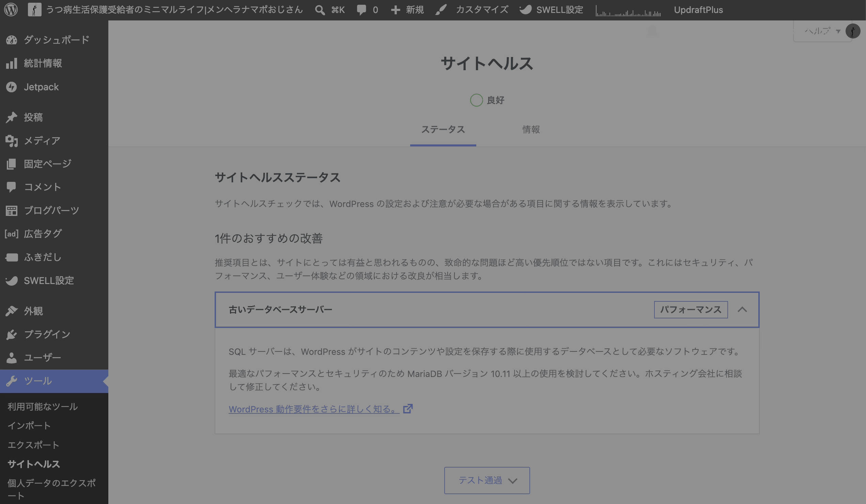Open comments bubble in admin bar
866x504 pixels.
367,10
